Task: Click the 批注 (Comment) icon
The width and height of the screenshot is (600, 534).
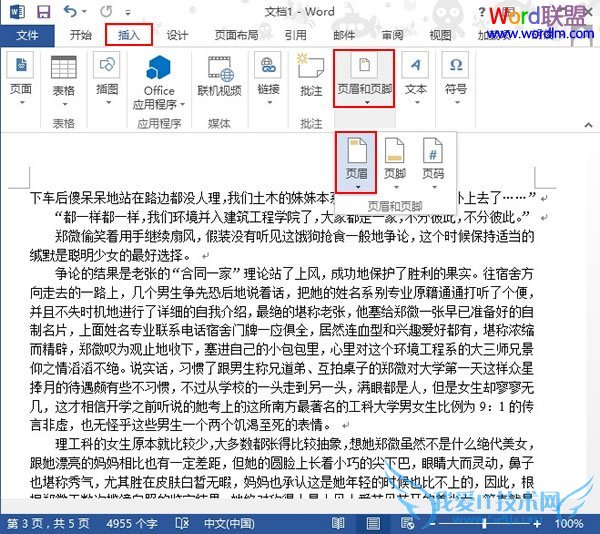Action: point(311,66)
